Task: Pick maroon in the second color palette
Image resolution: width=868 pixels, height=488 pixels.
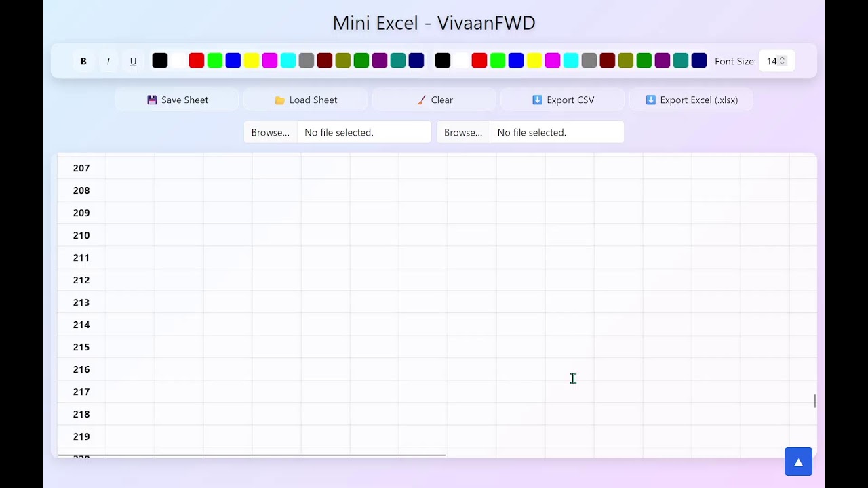Action: pos(608,61)
